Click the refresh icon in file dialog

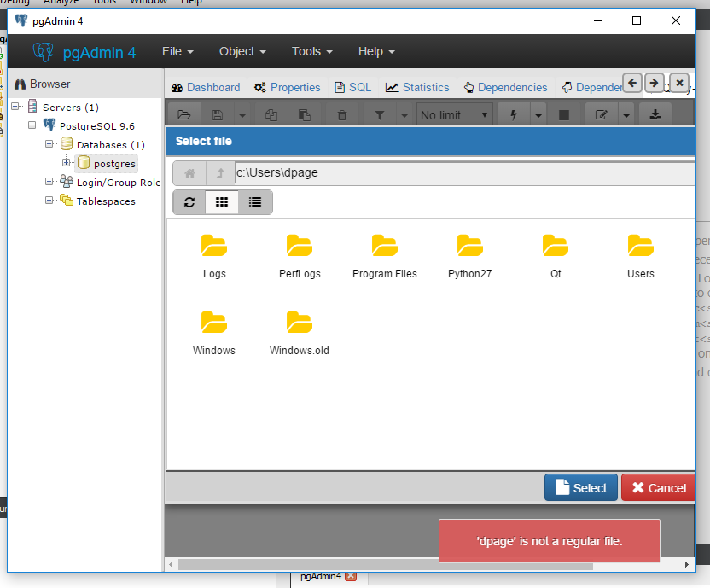(x=189, y=202)
